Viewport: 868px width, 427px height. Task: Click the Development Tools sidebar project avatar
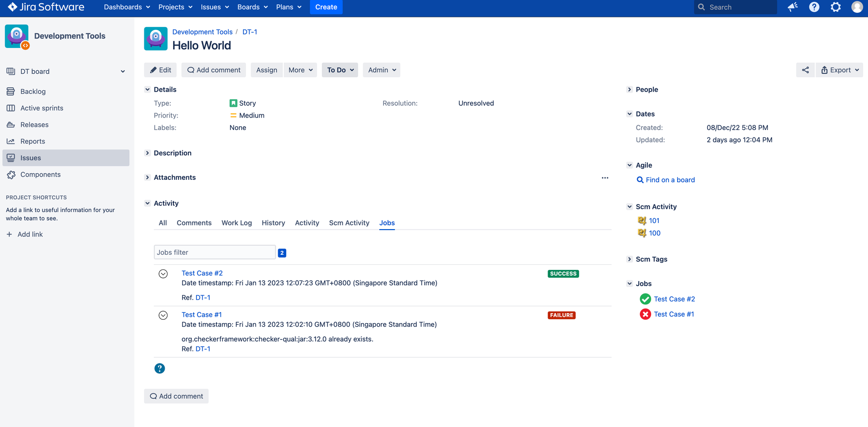(17, 37)
